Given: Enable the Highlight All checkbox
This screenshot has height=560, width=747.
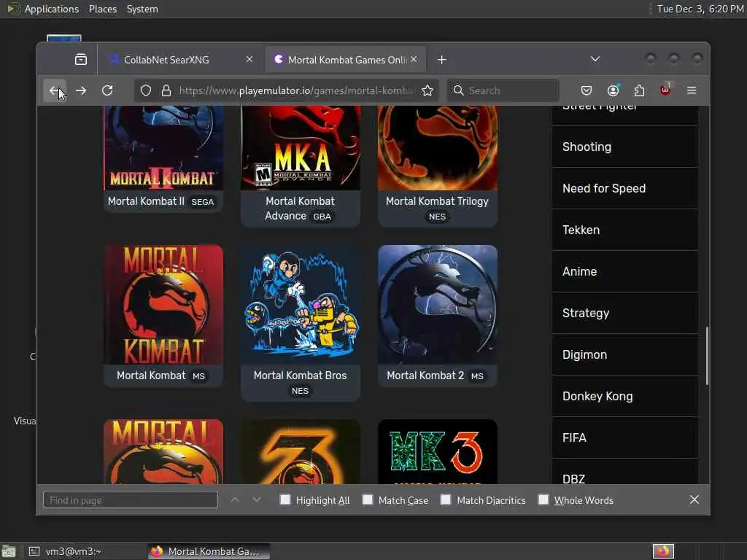Looking at the screenshot, I should pos(285,499).
